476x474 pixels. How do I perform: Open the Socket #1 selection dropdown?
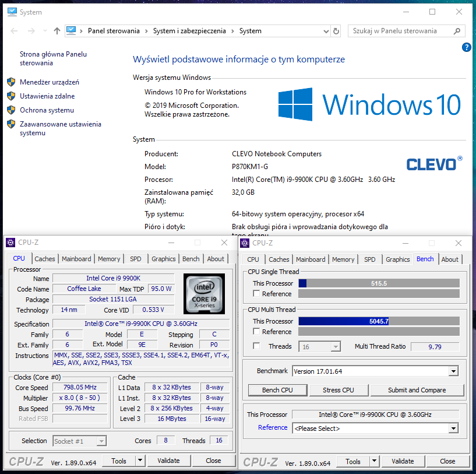pos(102,441)
